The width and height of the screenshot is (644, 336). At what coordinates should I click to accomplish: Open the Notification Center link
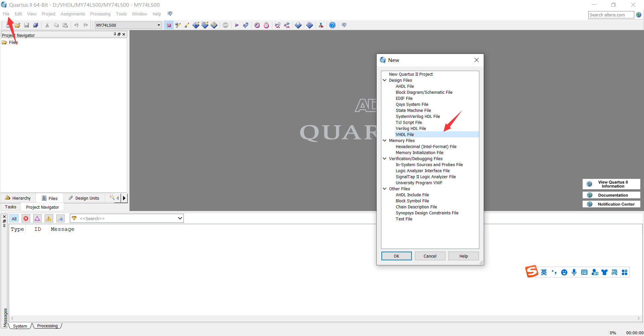[611, 204]
